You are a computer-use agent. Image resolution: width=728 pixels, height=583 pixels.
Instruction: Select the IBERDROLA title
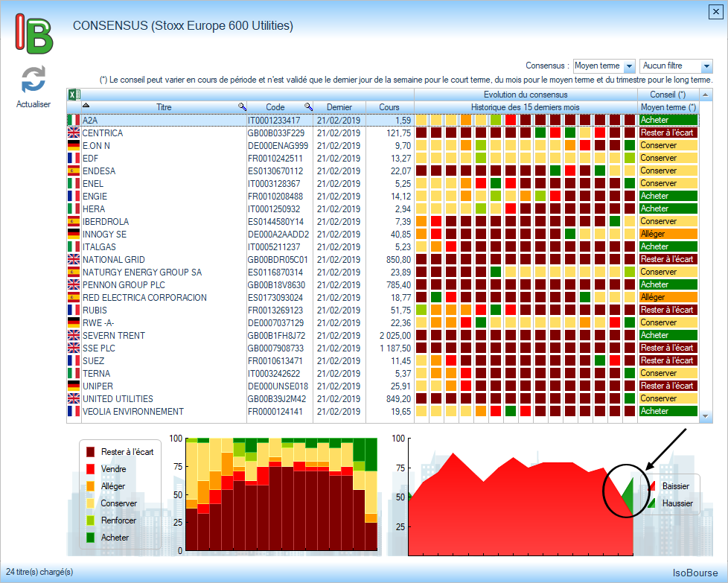pos(106,222)
